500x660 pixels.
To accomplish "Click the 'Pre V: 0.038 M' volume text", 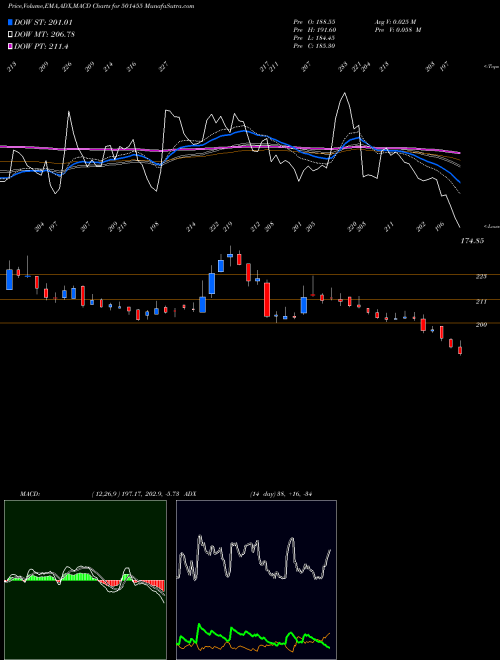I will (x=398, y=30).
